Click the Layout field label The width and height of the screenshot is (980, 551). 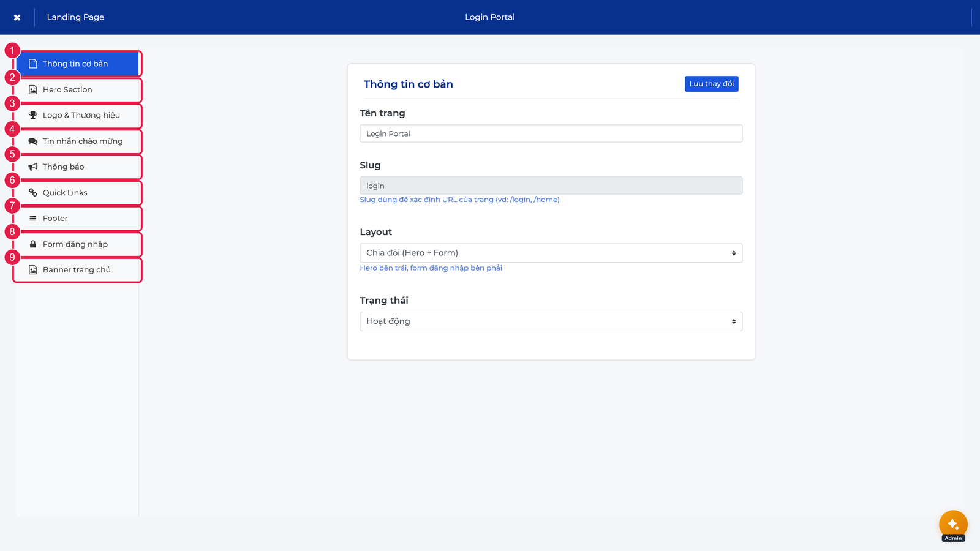(375, 232)
